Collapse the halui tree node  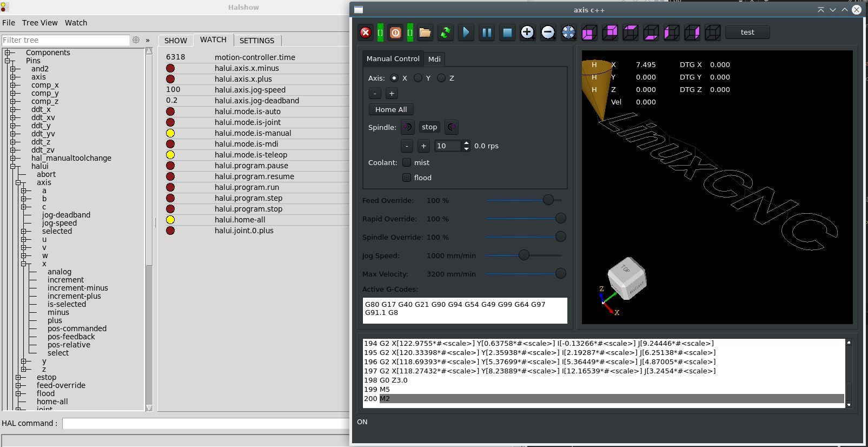[x=13, y=166]
